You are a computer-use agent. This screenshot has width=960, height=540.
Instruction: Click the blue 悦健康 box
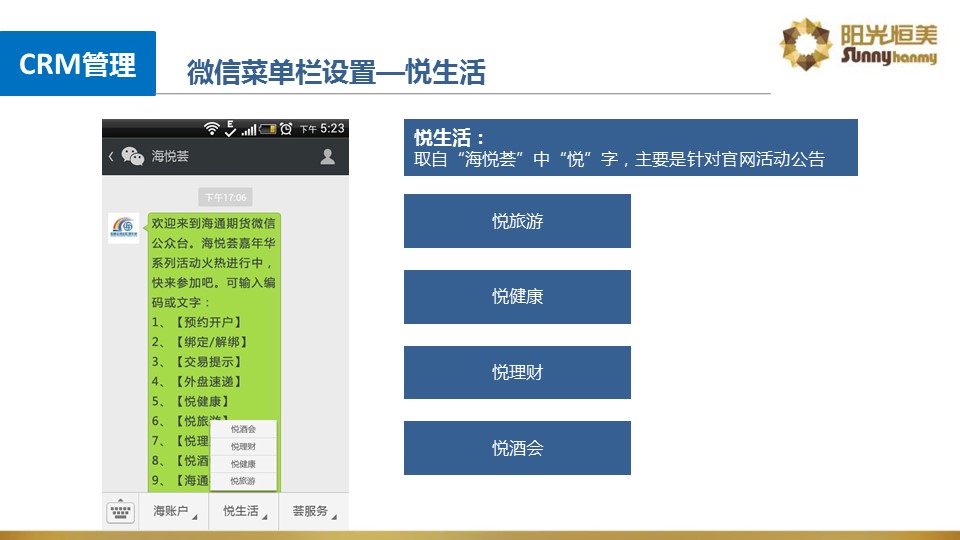pos(517,297)
